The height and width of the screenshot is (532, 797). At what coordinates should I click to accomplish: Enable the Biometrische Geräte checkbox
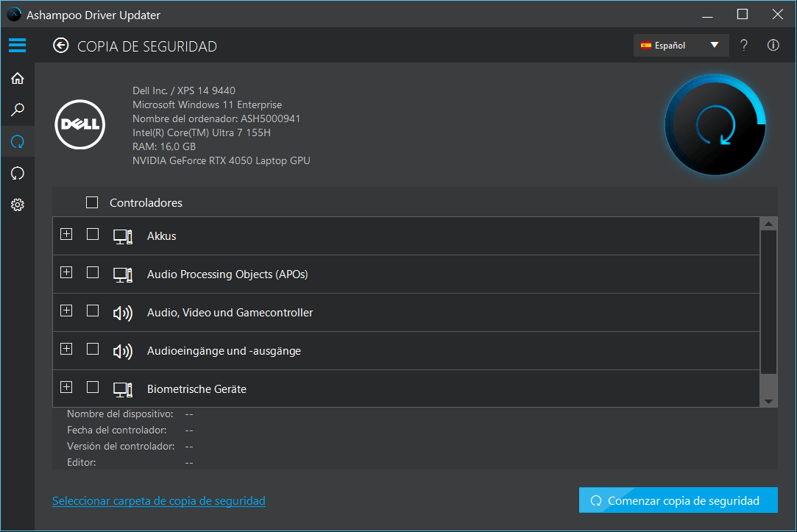(x=93, y=387)
